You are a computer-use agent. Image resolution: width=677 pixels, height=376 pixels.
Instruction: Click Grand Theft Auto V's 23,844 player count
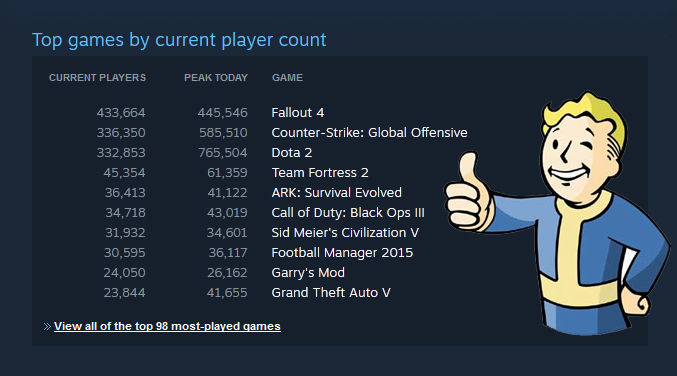(124, 293)
